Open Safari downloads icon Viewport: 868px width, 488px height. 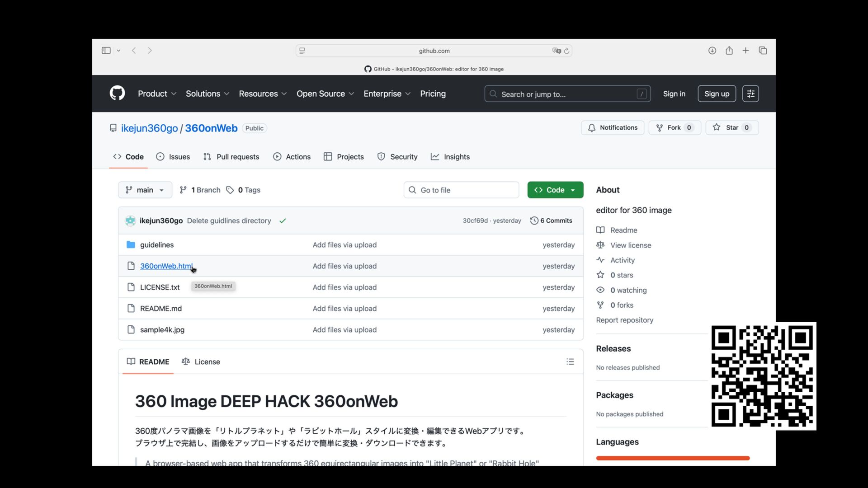(712, 51)
